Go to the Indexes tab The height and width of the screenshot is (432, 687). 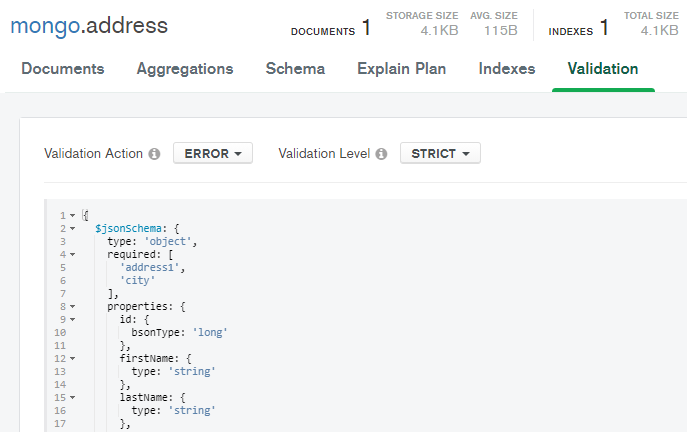tap(507, 69)
